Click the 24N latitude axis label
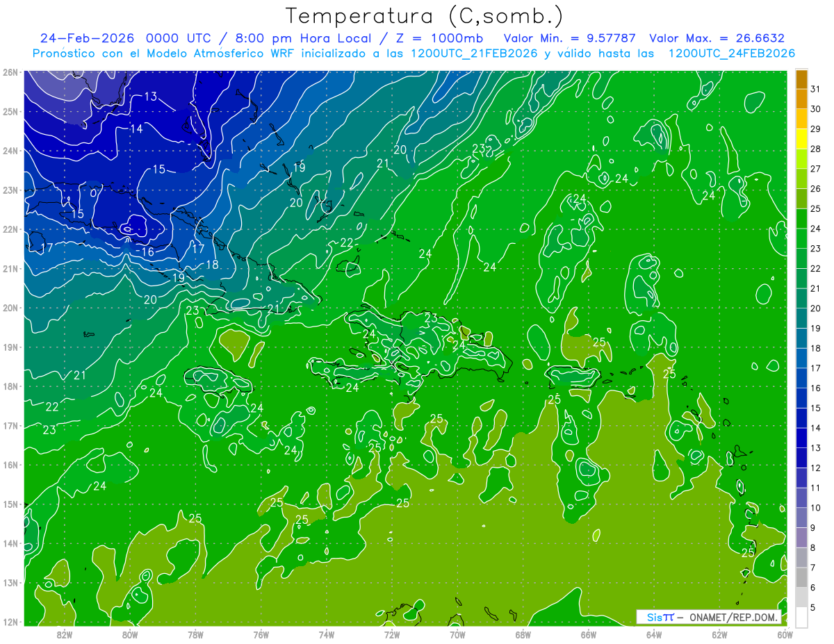This screenshot has height=644, width=834. pos(10,151)
